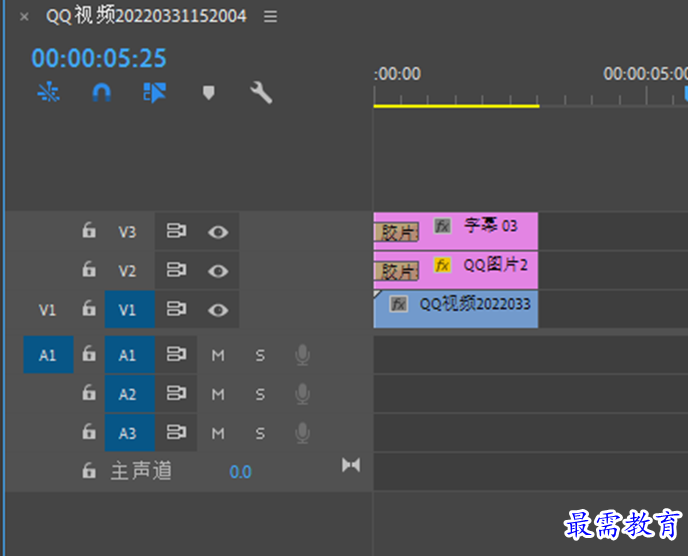Toggle insert sequences as nests icon
Viewport: 688px width, 556px height.
(49, 92)
